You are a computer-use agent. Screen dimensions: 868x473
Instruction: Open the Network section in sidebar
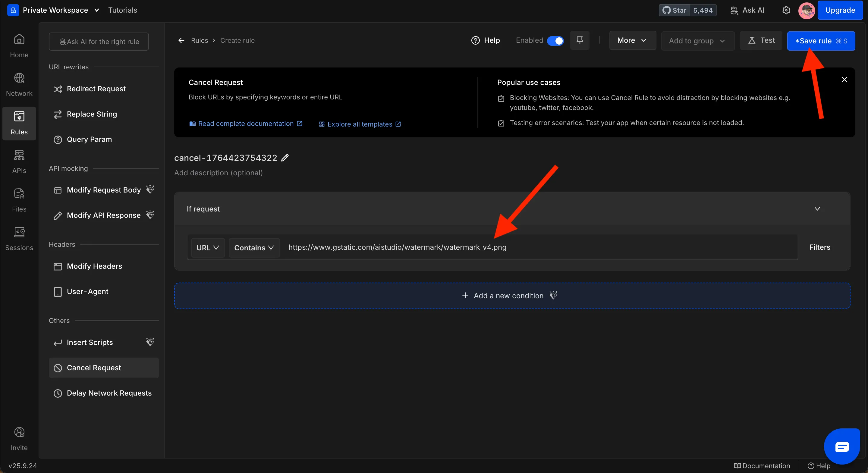click(19, 83)
